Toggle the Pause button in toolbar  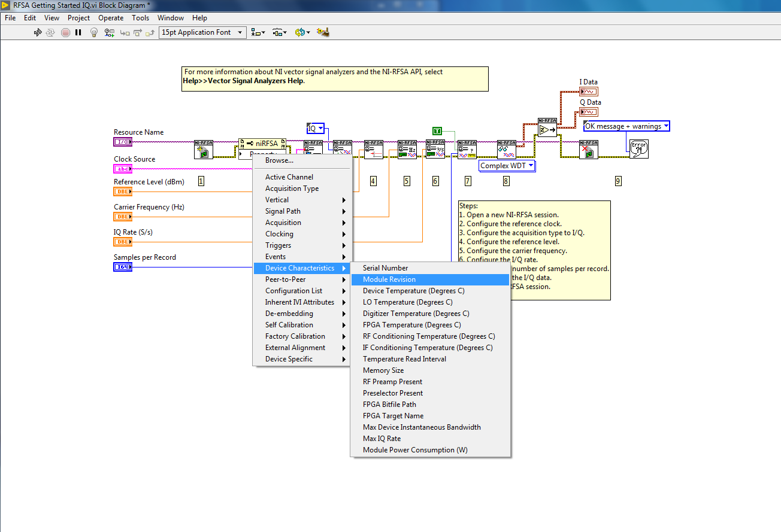[x=78, y=32]
